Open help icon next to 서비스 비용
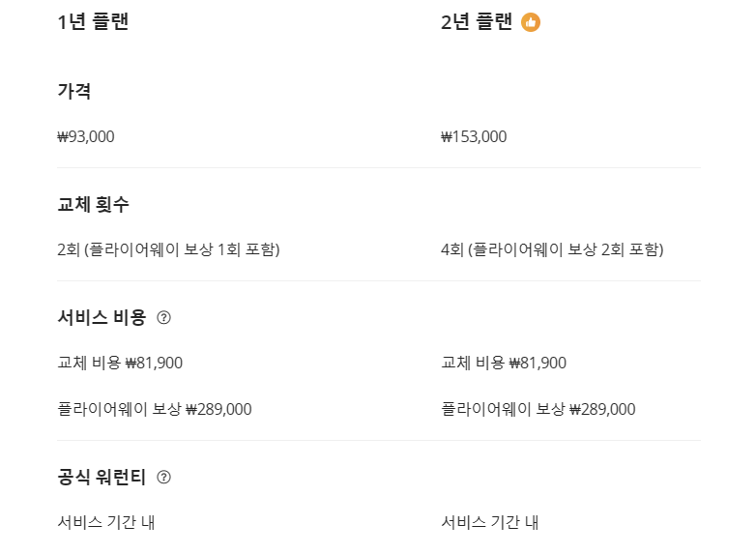 point(164,317)
